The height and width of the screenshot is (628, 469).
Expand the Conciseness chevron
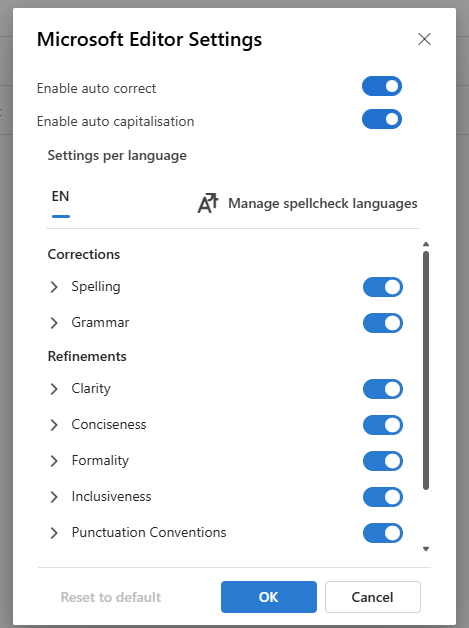pos(54,425)
